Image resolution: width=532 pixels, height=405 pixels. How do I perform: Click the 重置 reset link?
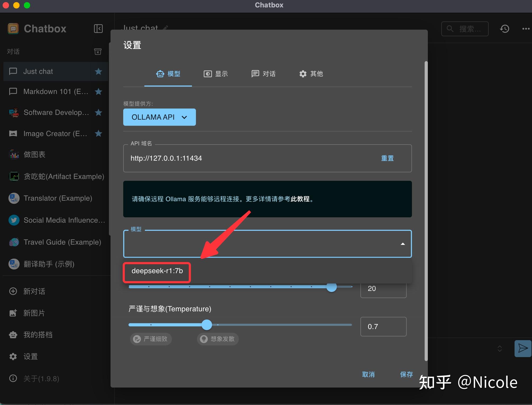tap(387, 158)
